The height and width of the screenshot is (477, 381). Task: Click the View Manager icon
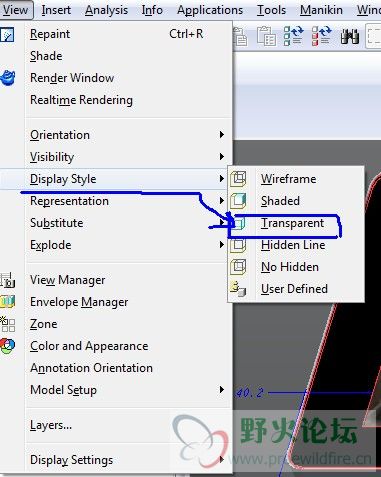coord(7,280)
